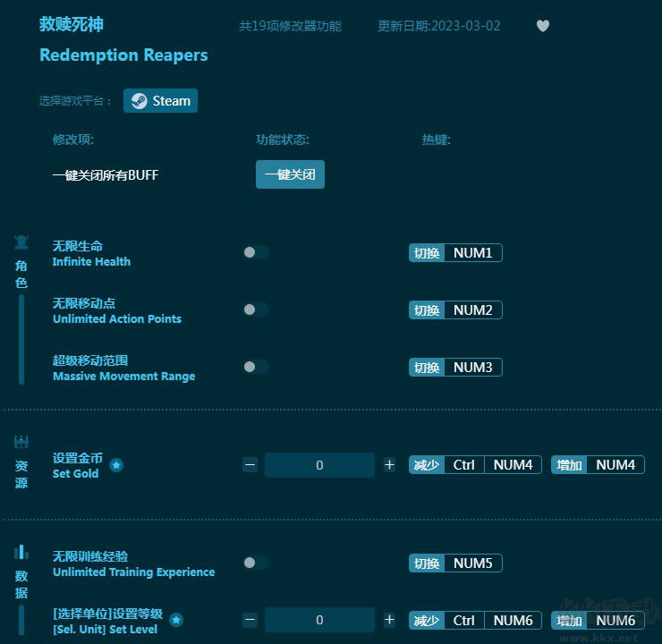The width and height of the screenshot is (662, 644).
Task: Click the 角色 character category icon
Action: click(x=21, y=241)
